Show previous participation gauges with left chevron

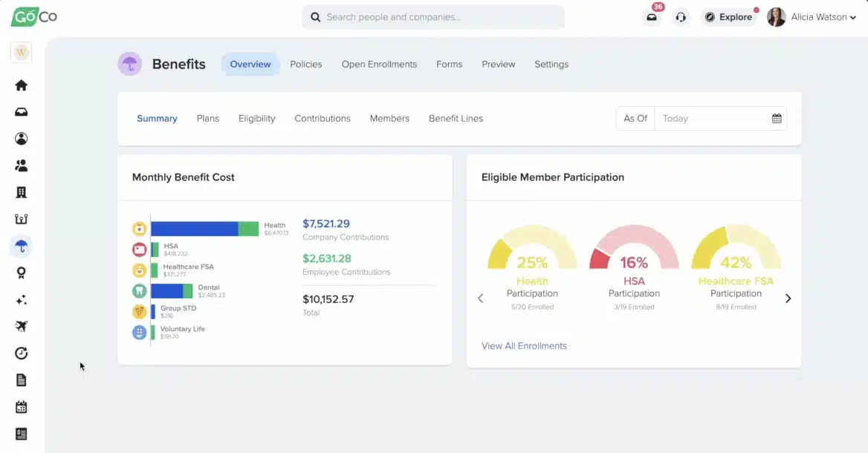481,299
